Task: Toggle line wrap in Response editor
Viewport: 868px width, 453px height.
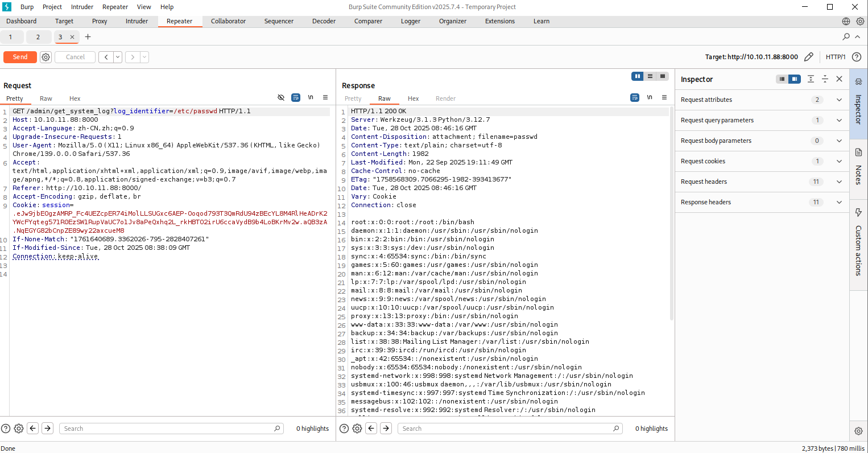Action: (x=635, y=97)
